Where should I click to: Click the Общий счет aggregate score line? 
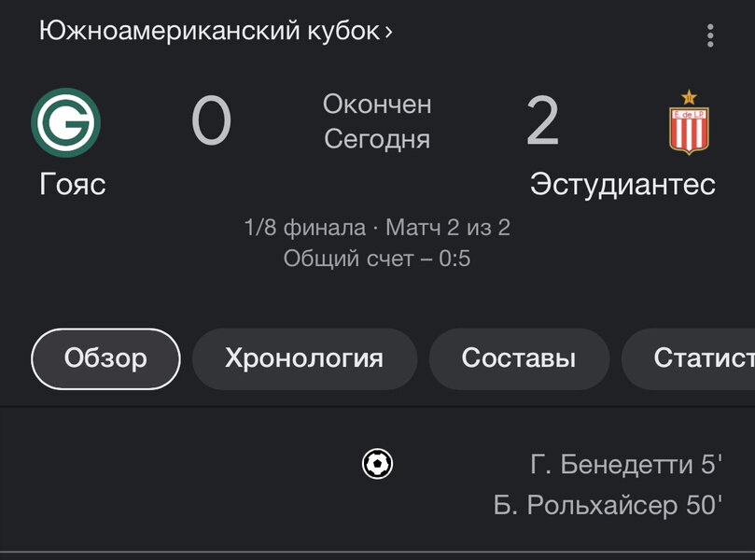point(377,259)
